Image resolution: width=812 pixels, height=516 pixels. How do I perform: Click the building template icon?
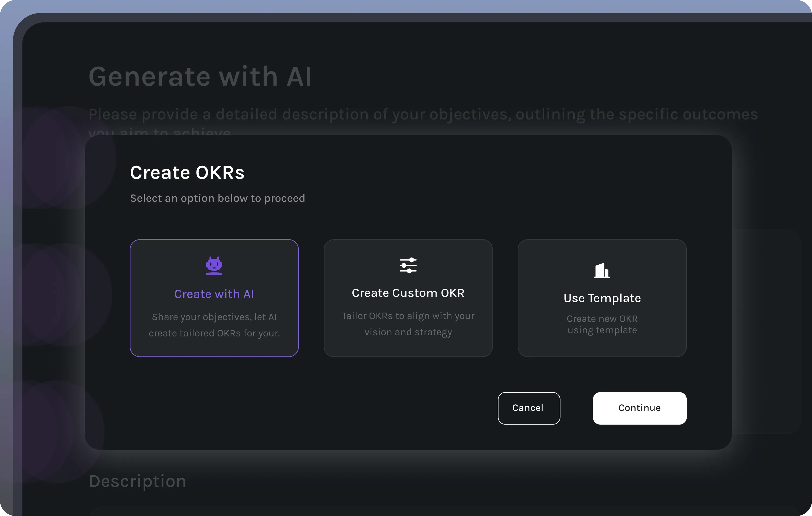pos(602,271)
